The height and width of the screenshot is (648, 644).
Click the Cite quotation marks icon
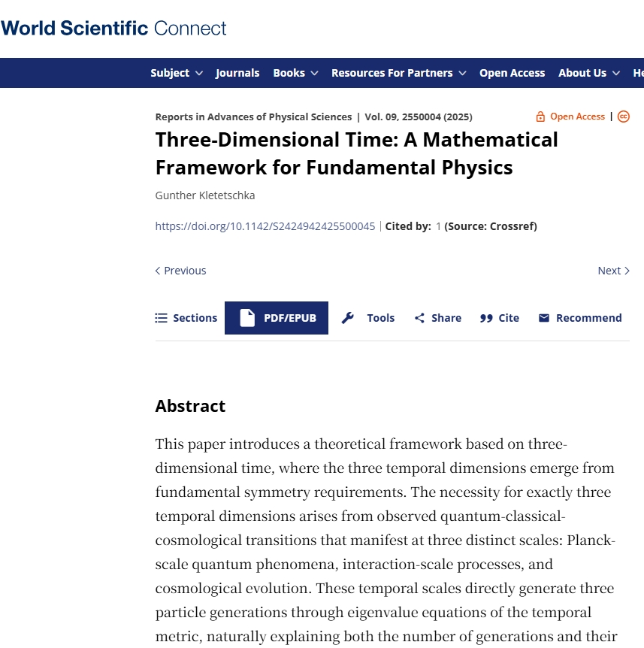click(x=486, y=318)
